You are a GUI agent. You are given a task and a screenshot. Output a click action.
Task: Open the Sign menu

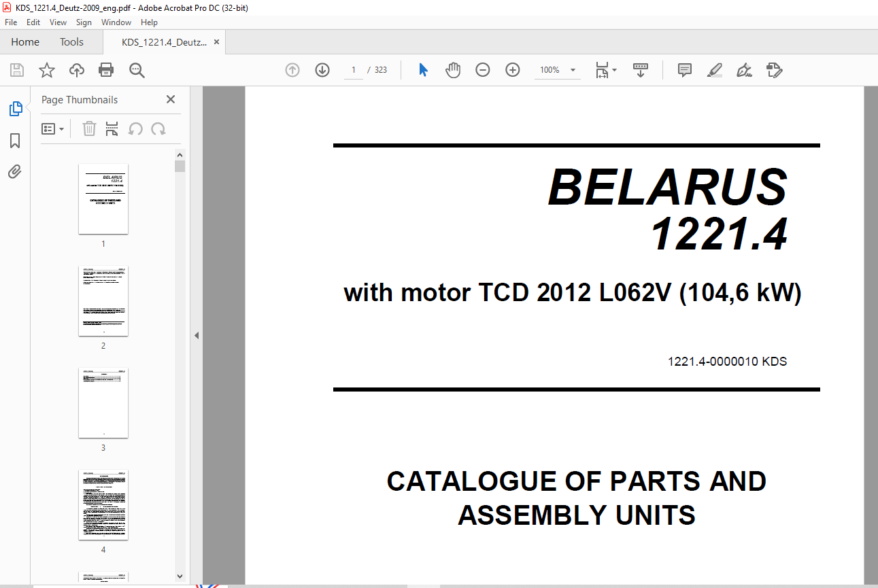[x=84, y=22]
